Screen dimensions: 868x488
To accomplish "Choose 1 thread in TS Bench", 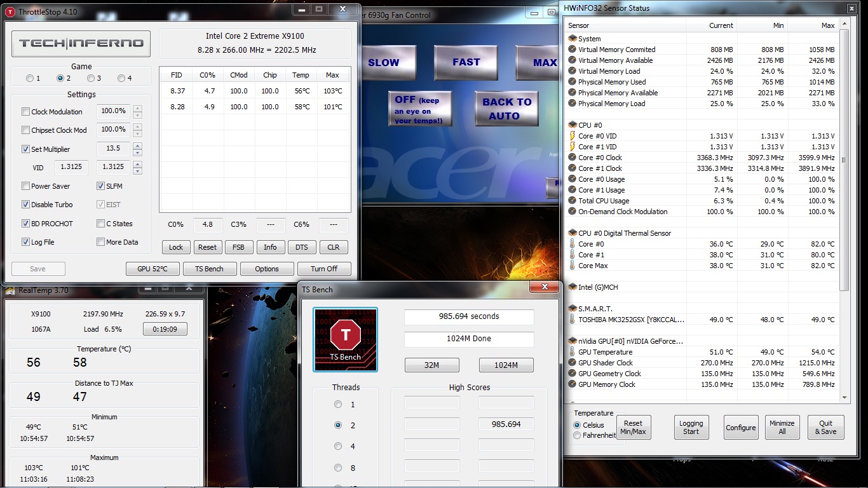I will tap(338, 404).
